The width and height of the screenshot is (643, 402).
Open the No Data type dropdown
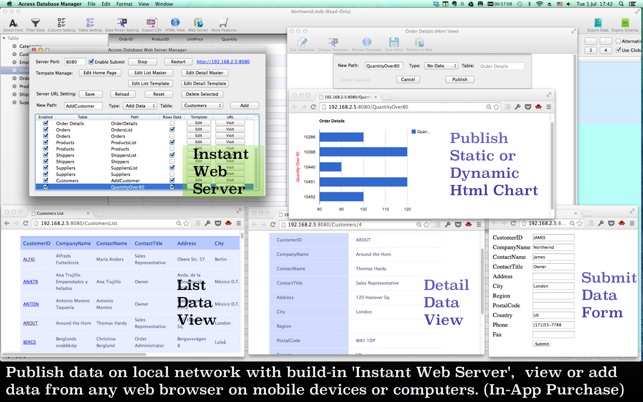coord(439,65)
